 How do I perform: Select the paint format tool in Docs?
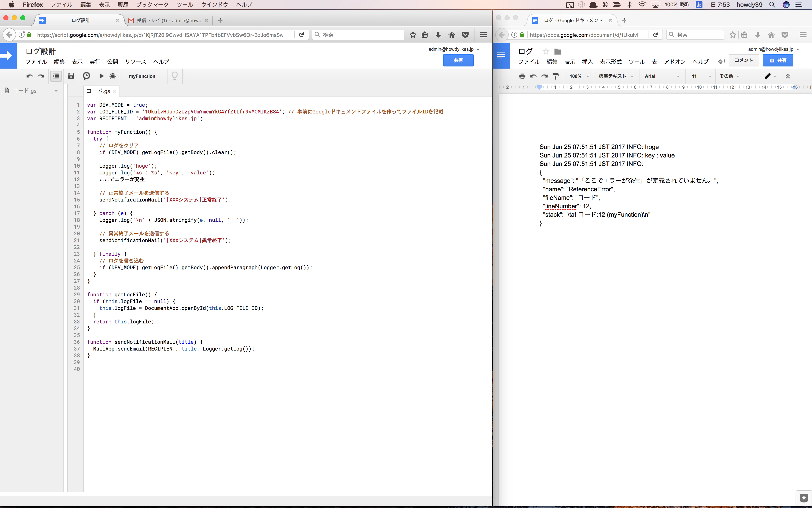(x=556, y=76)
